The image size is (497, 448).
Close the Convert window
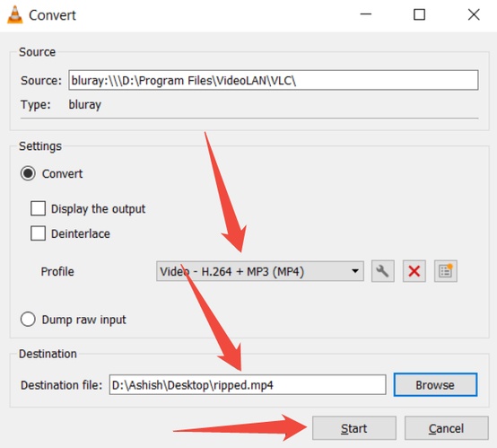(474, 14)
